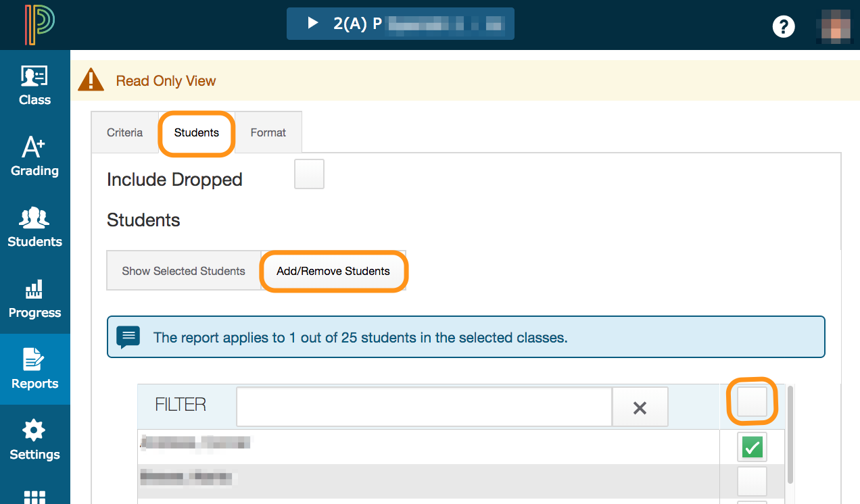The width and height of the screenshot is (860, 504).
Task: Open the 2(A) class selector
Action: coord(400,24)
